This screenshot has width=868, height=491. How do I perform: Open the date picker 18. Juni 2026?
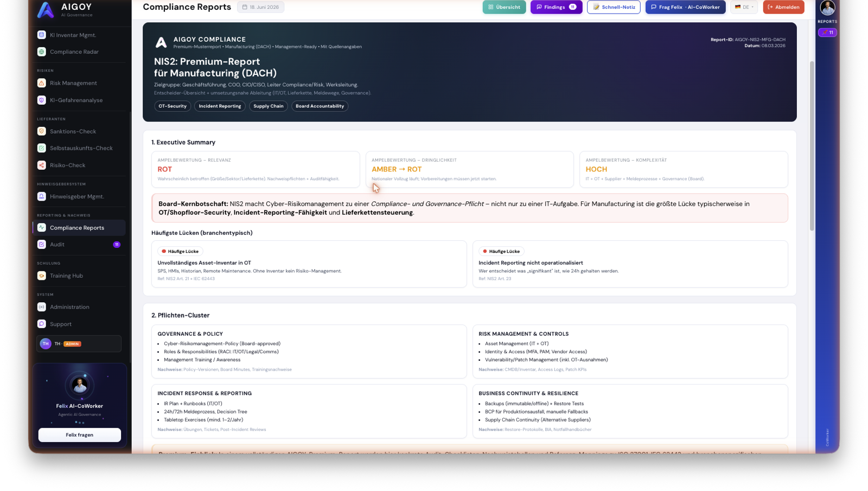click(260, 7)
